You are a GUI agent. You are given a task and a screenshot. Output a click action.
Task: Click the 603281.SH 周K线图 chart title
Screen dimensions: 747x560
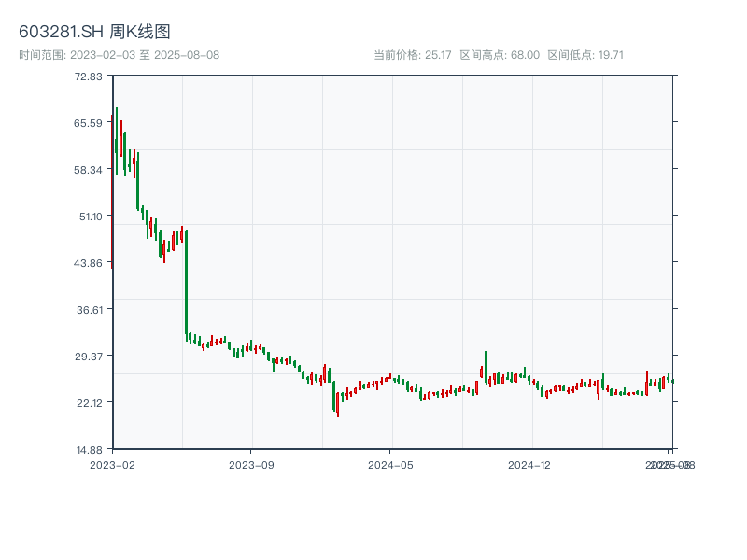[94, 33]
